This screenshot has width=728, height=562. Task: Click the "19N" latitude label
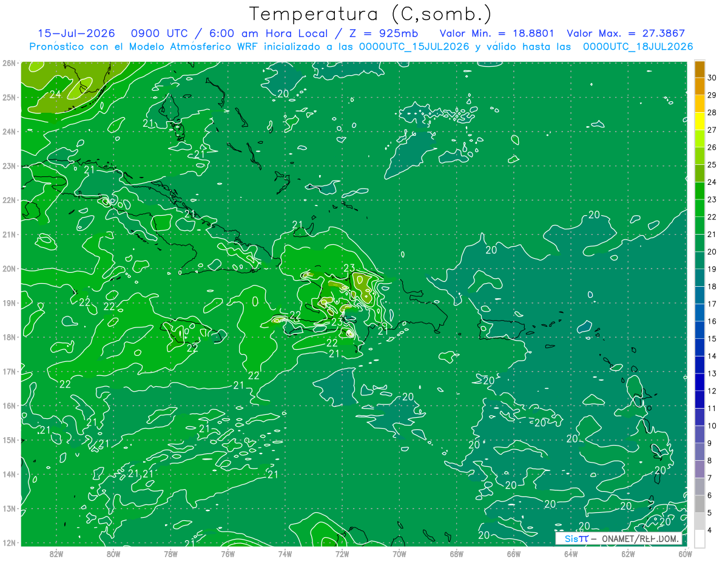click(x=9, y=303)
